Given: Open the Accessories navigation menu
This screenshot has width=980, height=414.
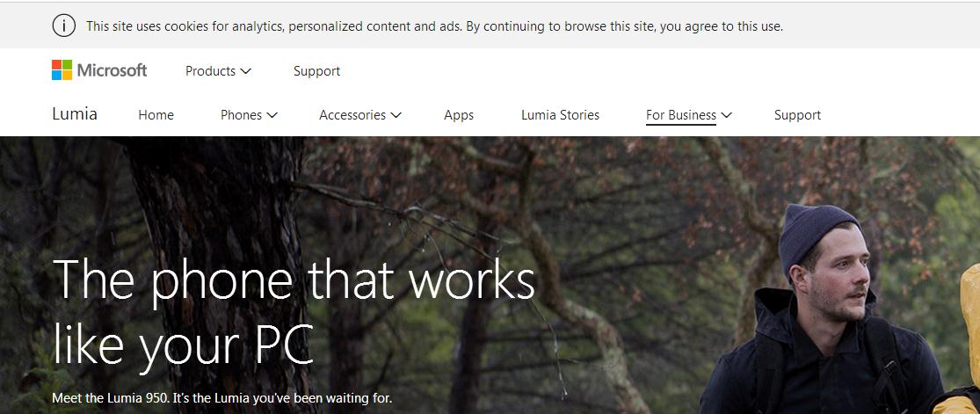Looking at the screenshot, I should (x=360, y=115).
